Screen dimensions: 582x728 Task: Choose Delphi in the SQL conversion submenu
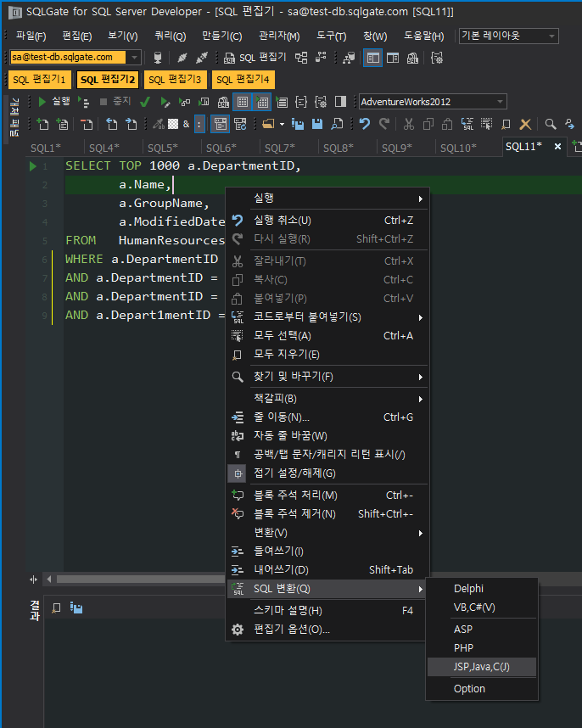pos(482,589)
